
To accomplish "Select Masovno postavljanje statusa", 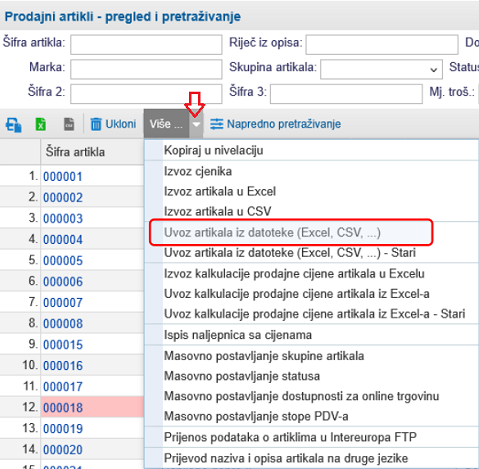I will [311, 376].
